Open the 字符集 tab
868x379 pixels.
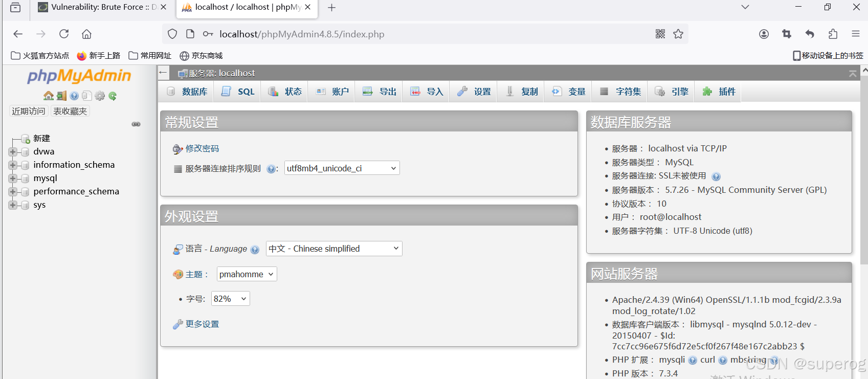(620, 92)
